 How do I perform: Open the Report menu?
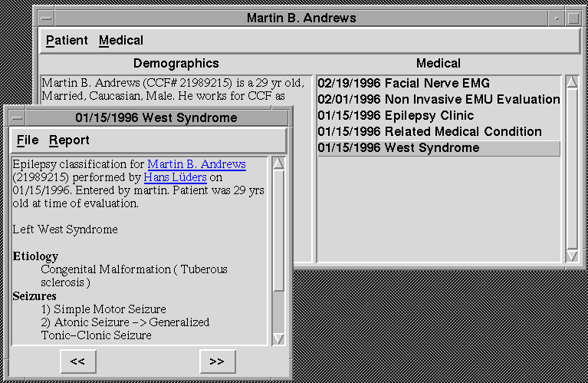(69, 140)
